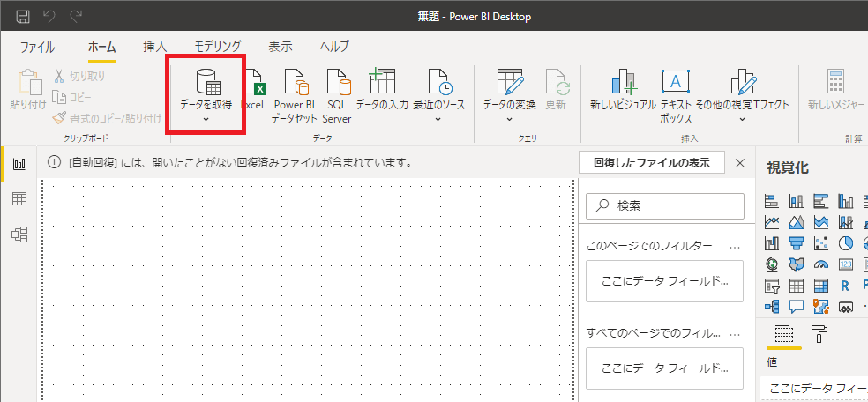868x402 pixels.
Task: Select the stacked bar chart visual
Action: pos(772,200)
